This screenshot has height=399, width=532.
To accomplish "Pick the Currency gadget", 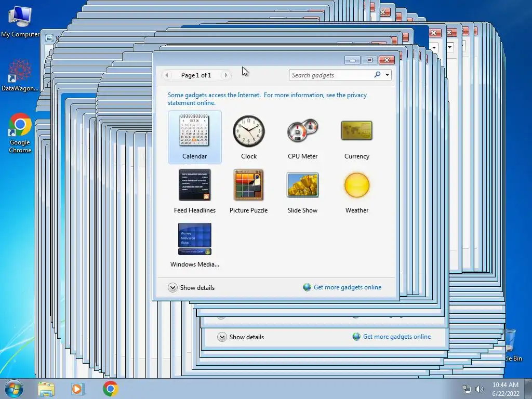I will (x=356, y=137).
